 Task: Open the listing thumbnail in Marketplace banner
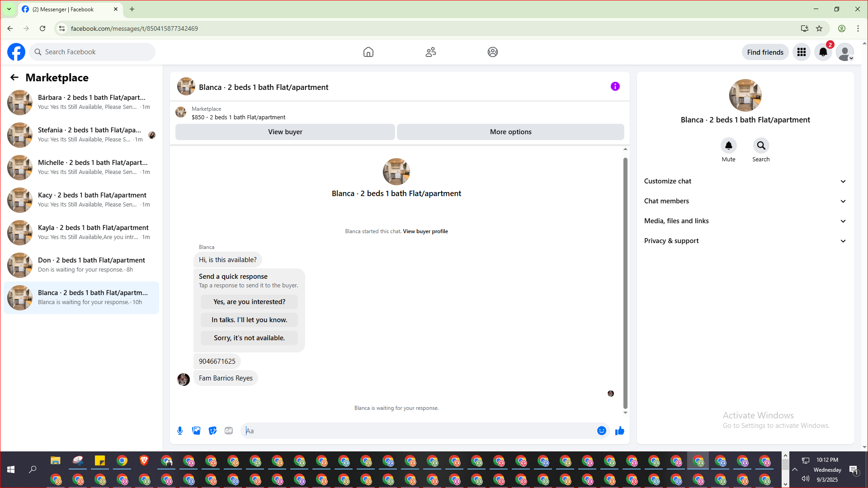pyautogui.click(x=181, y=112)
